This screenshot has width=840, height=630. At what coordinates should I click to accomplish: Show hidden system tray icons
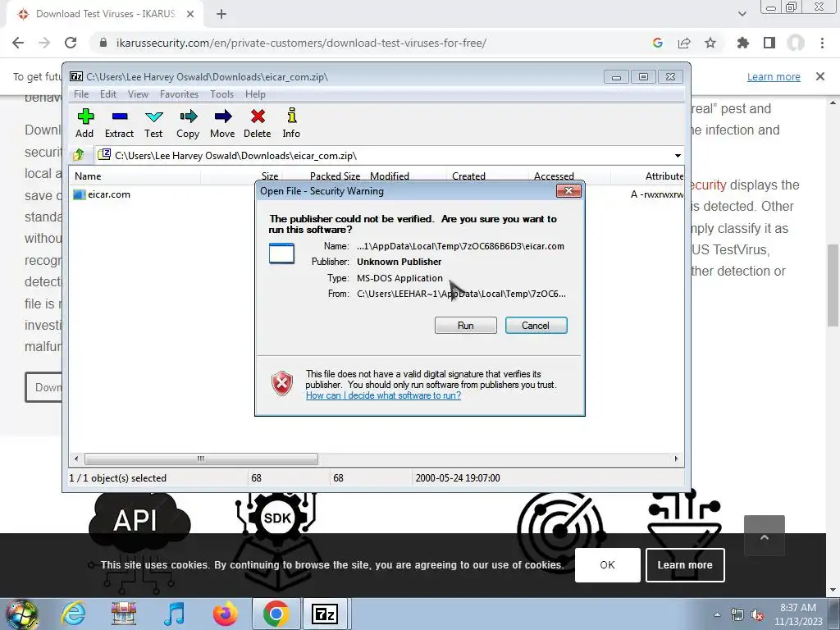[x=717, y=614]
